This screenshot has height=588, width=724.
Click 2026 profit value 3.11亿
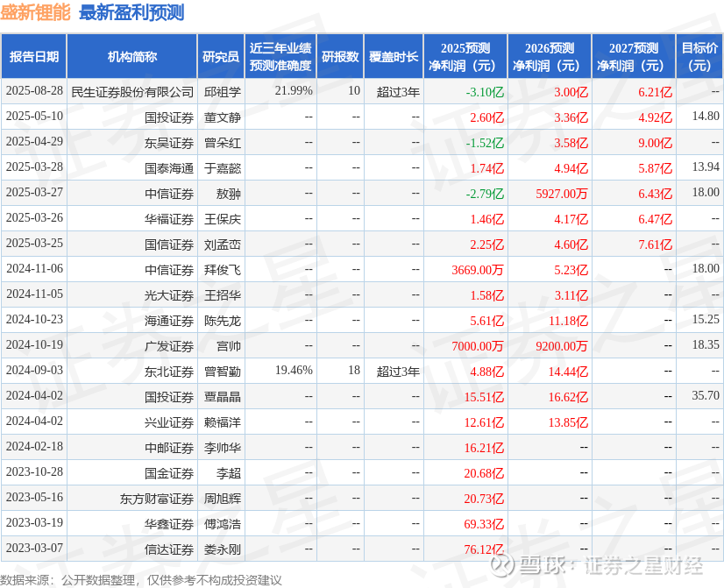coord(571,295)
